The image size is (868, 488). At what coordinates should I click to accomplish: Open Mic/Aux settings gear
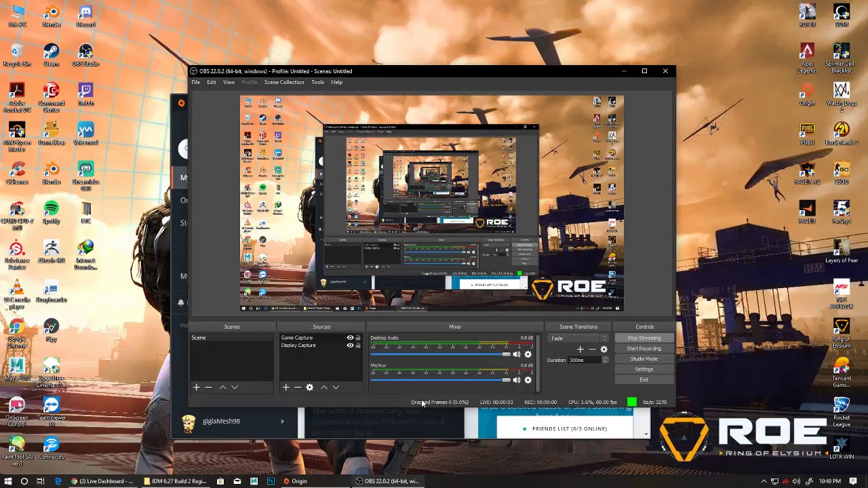(x=528, y=380)
